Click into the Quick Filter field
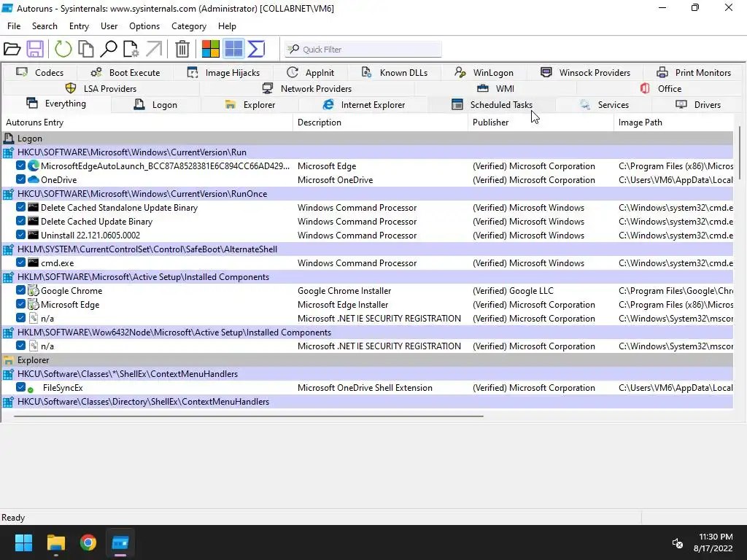747x560 pixels. click(363, 49)
